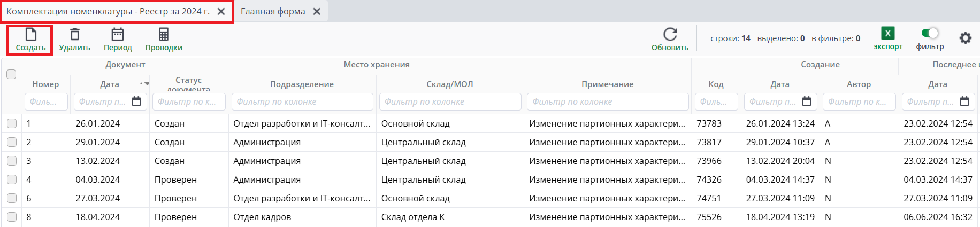Close the Главная форма tab

coord(317,12)
